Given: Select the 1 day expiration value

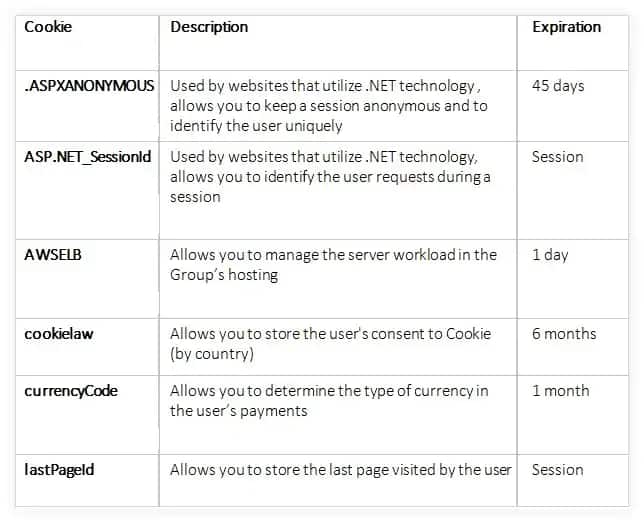Looking at the screenshot, I should (x=550, y=255).
